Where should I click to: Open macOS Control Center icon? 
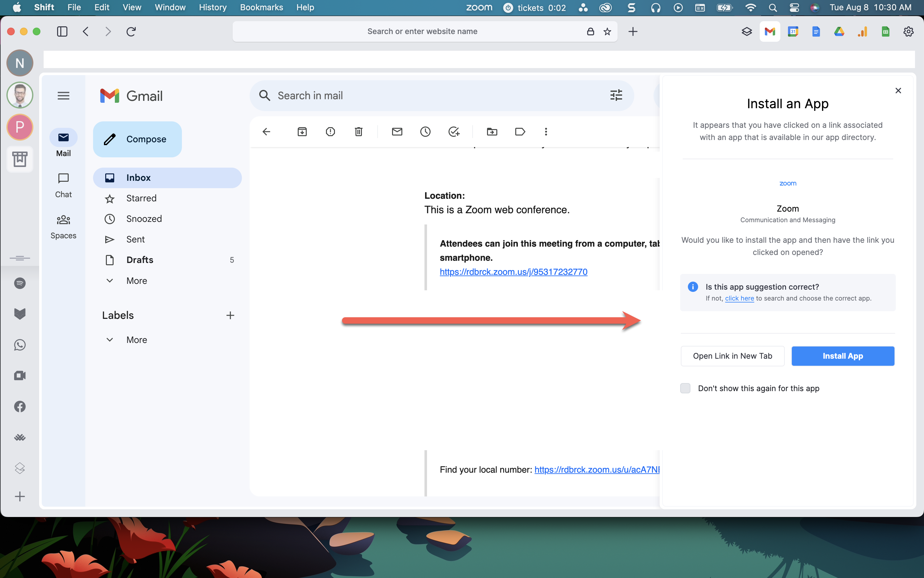(x=794, y=8)
